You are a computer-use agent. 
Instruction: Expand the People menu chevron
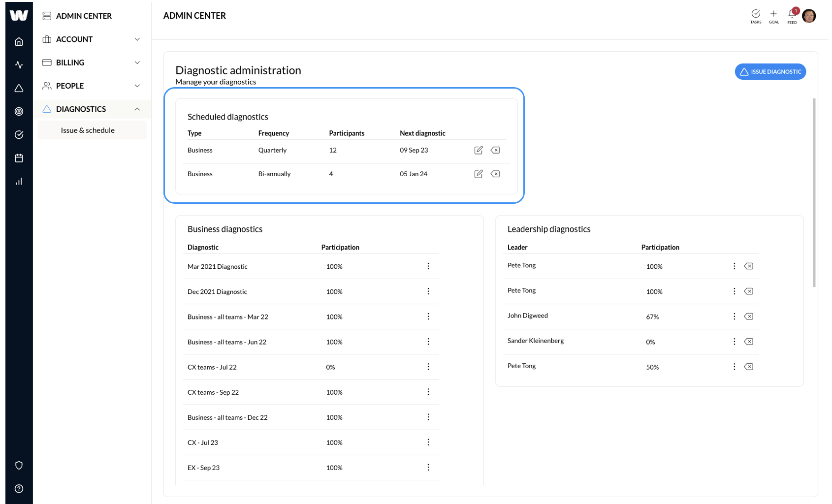click(137, 86)
